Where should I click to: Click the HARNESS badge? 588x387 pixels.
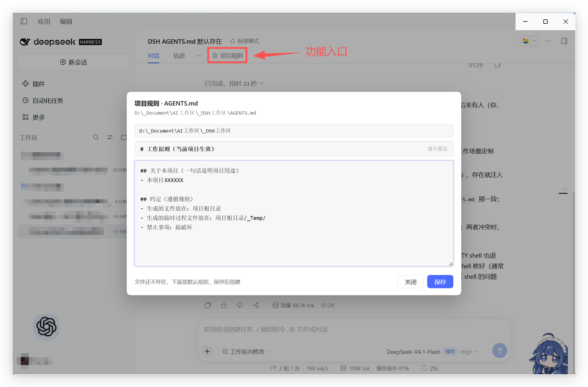pyautogui.click(x=90, y=42)
